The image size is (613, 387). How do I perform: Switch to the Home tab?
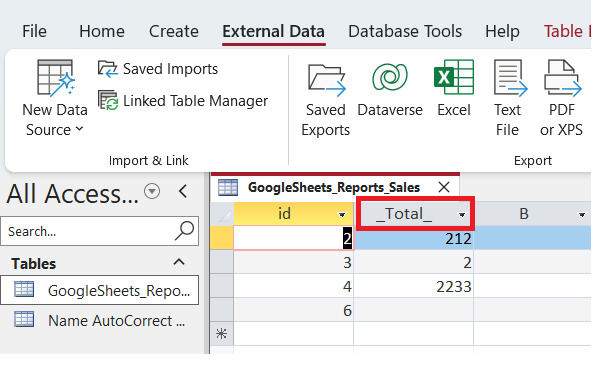point(102,31)
